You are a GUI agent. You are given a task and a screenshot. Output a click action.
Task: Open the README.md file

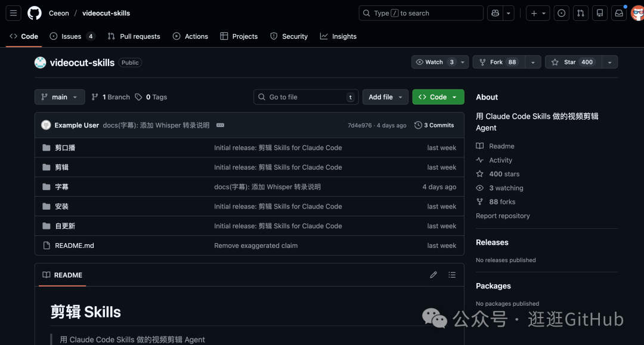point(75,245)
